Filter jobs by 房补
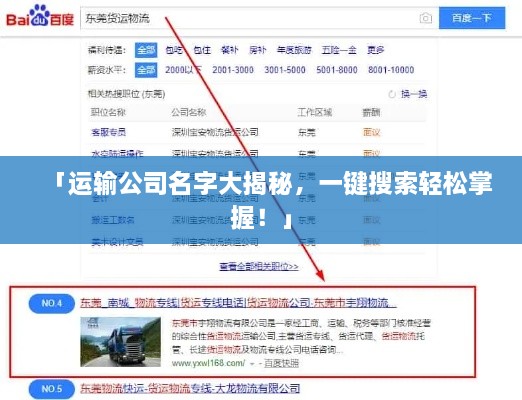522x400 pixels. pyautogui.click(x=258, y=50)
